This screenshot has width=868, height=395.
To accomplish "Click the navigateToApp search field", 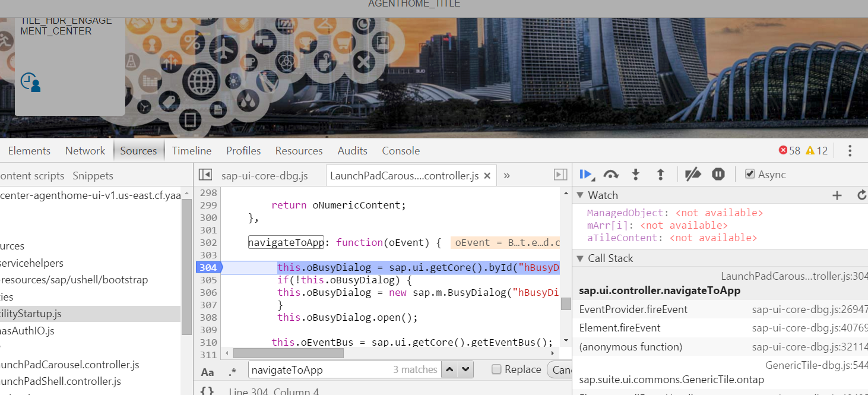I will [x=344, y=369].
